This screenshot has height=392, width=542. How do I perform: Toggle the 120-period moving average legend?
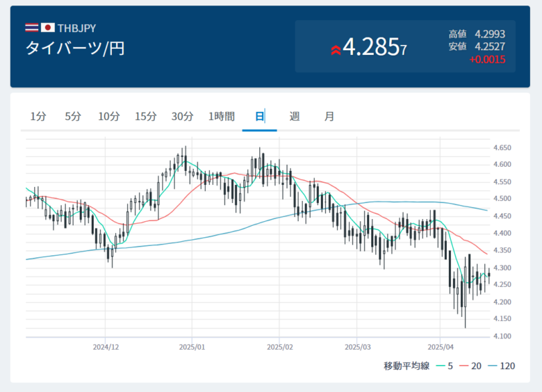[502, 366]
